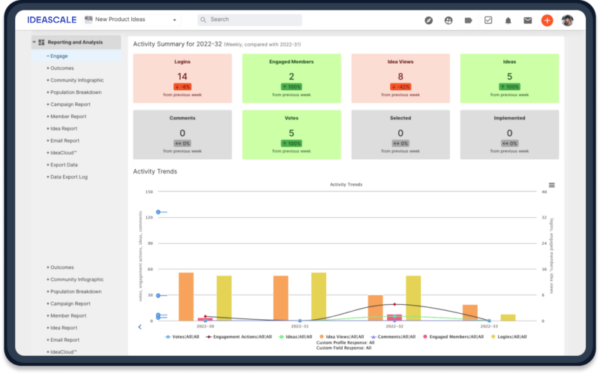Open the messages envelope icon
The height and width of the screenshot is (374, 600).
(528, 20)
